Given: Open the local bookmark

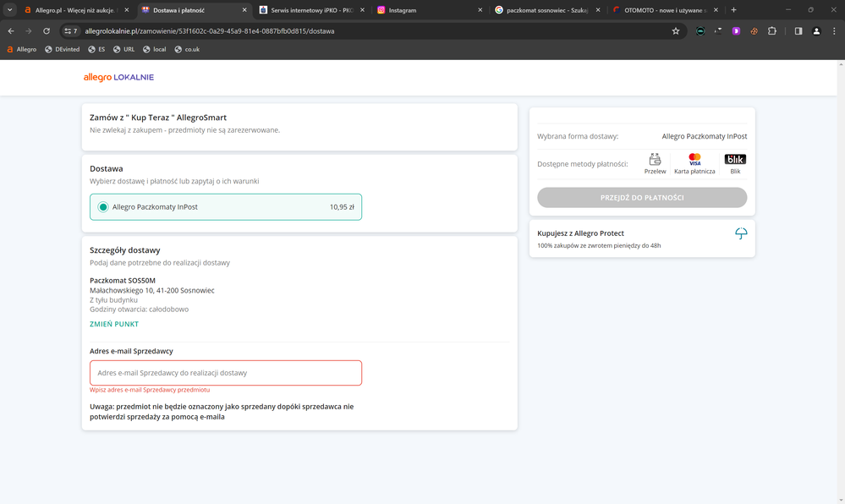Looking at the screenshot, I should pos(154,49).
